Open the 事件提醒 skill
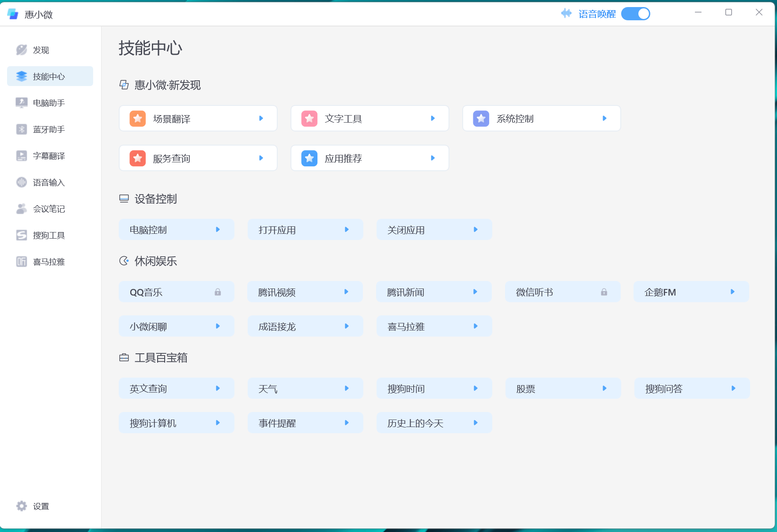The width and height of the screenshot is (777, 532). (305, 423)
